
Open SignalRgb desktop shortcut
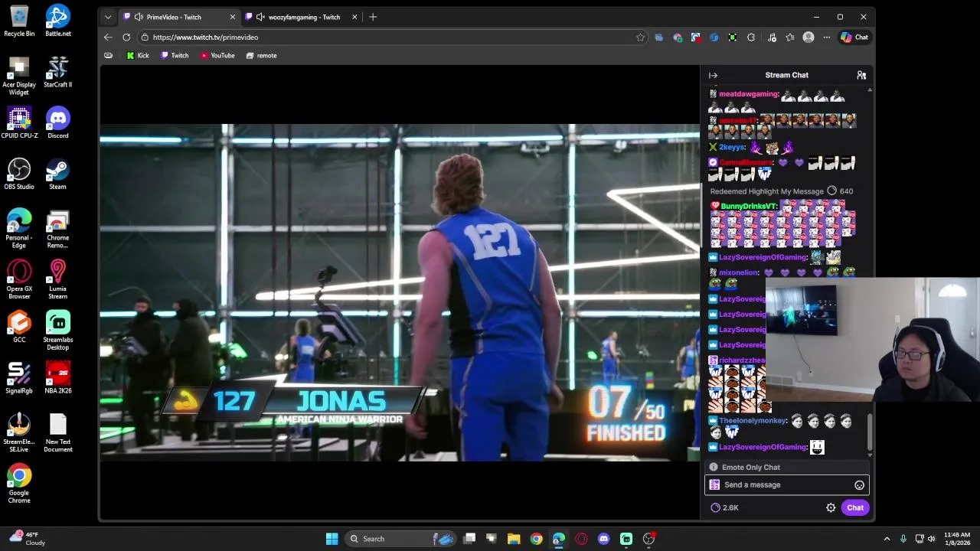coord(19,378)
